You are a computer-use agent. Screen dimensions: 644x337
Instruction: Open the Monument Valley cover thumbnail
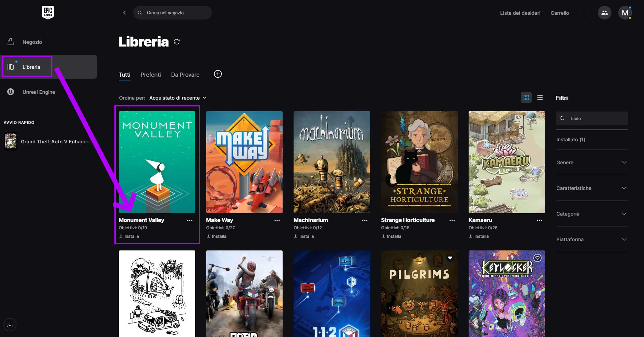(157, 162)
